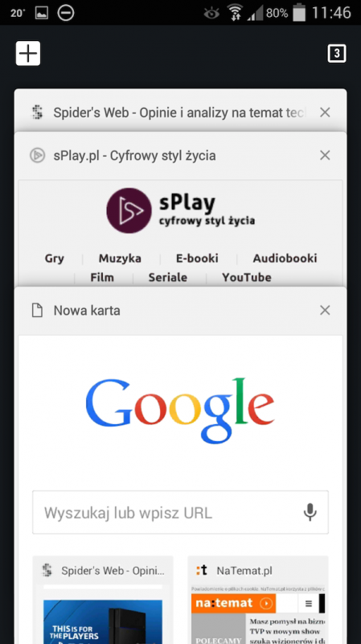Click the Nowa karta page icon

[x=37, y=310]
